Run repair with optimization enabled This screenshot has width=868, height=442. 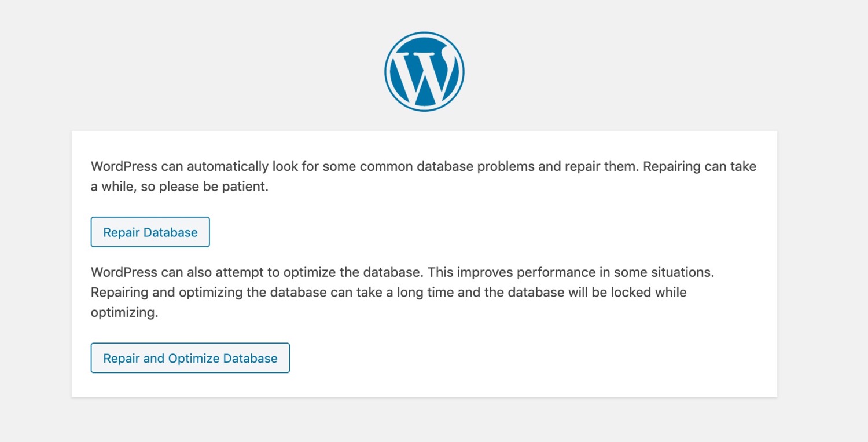[x=190, y=358]
